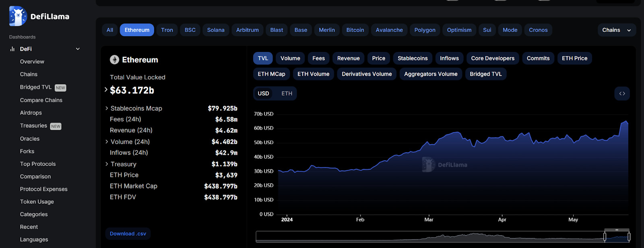Click the left handle of chart range
Viewport: 644px width, 248px height.
point(605,237)
